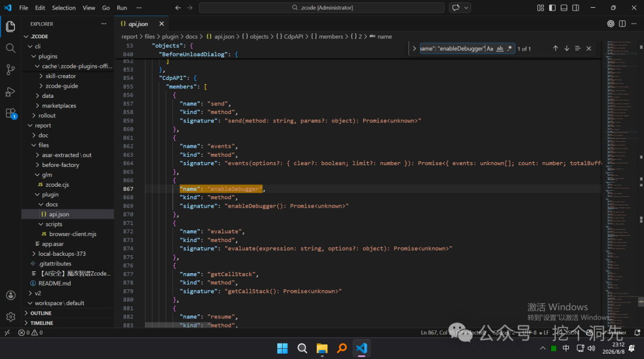Toggle Use Regular Expression in find
The image size is (644, 359).
click(x=510, y=48)
